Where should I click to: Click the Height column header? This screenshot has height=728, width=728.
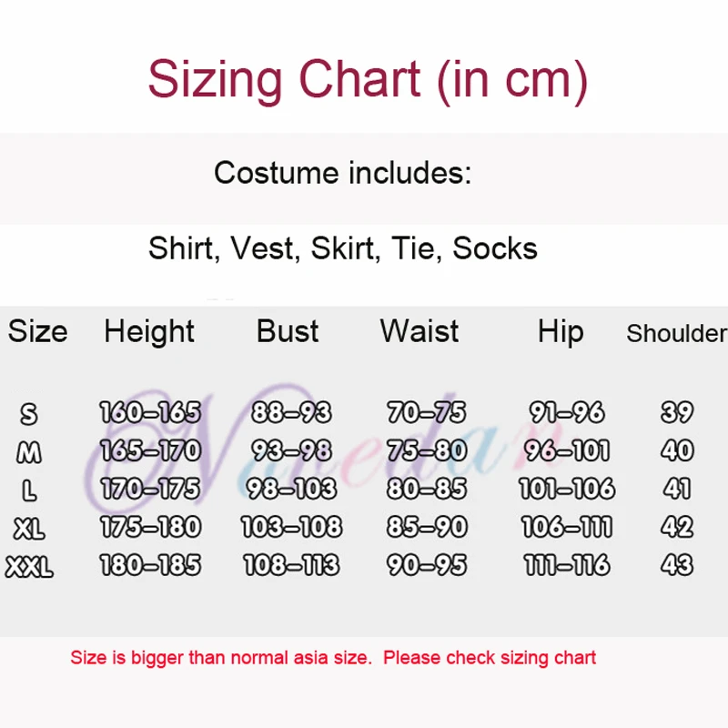click(149, 331)
